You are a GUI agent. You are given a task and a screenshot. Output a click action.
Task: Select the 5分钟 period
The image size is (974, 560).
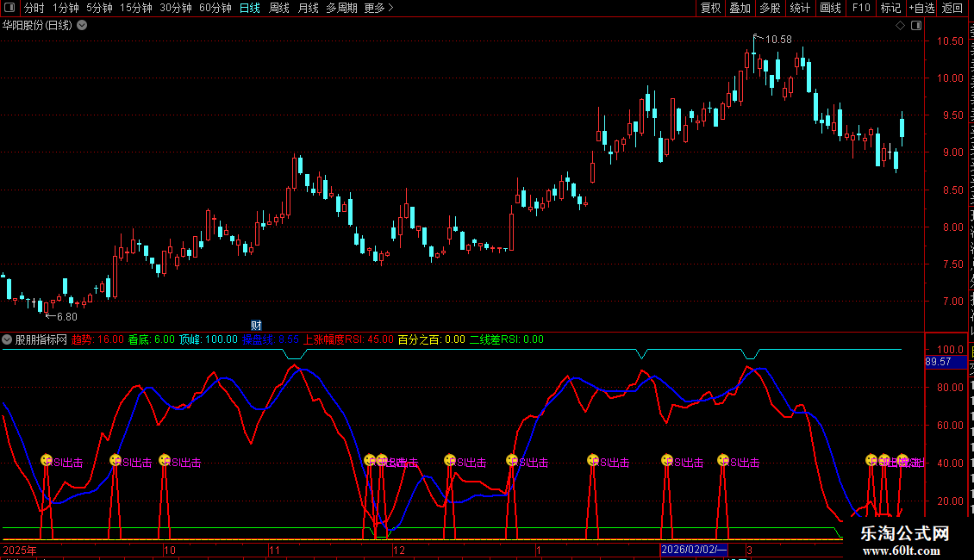tap(99, 8)
